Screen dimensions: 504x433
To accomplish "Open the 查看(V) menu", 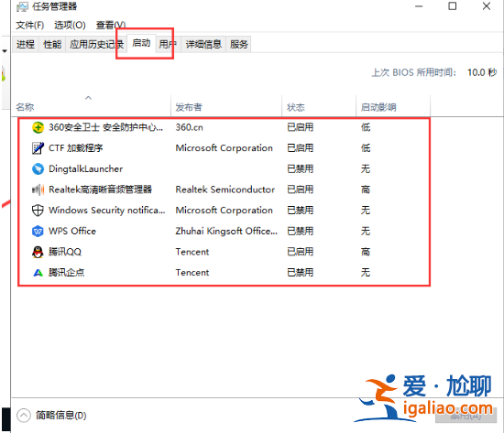I will coord(111,25).
